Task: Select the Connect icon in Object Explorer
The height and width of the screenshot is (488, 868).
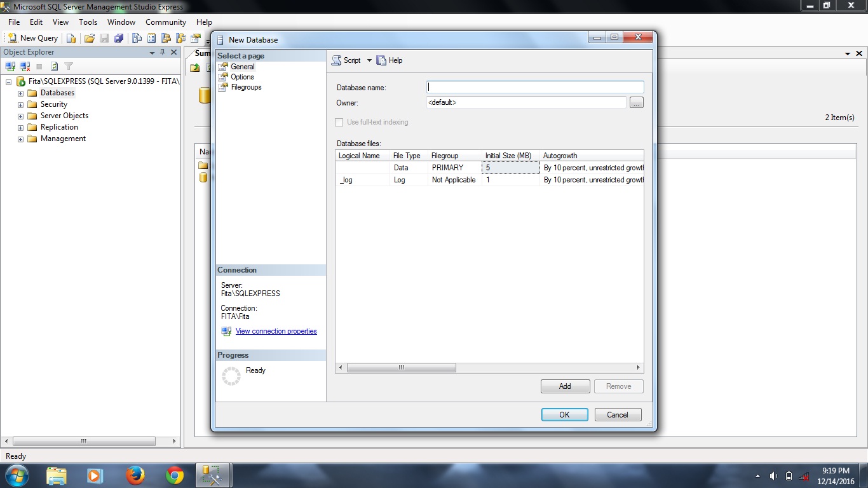Action: pos(10,66)
